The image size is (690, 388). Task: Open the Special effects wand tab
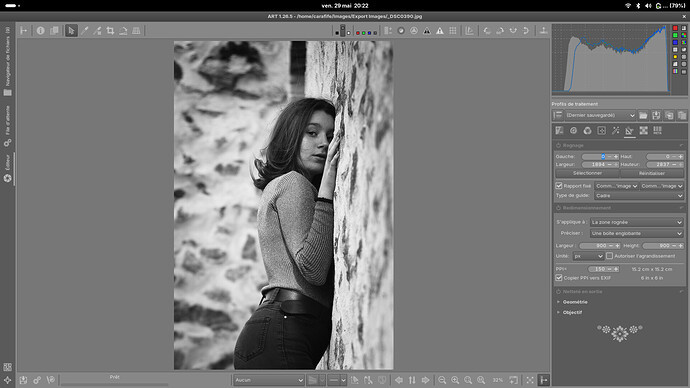(616, 130)
